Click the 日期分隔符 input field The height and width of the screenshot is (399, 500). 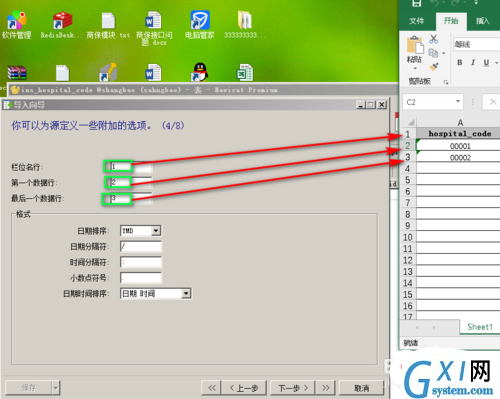tap(140, 246)
